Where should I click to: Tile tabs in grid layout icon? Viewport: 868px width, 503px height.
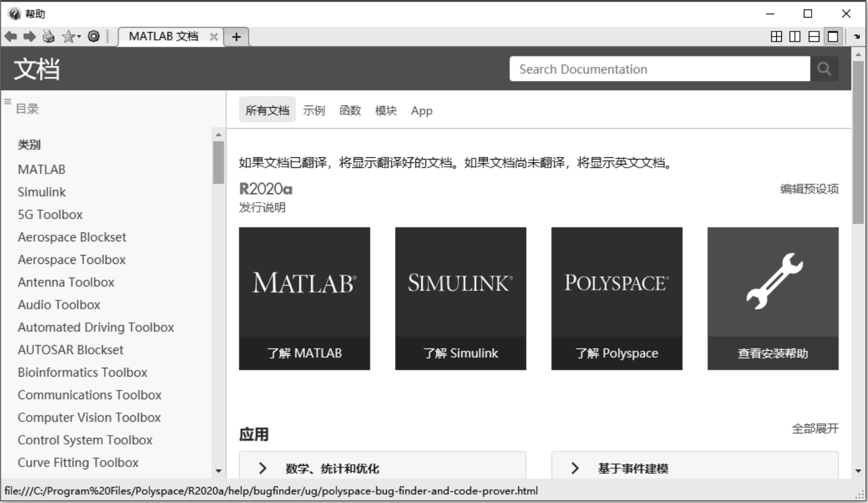point(776,36)
